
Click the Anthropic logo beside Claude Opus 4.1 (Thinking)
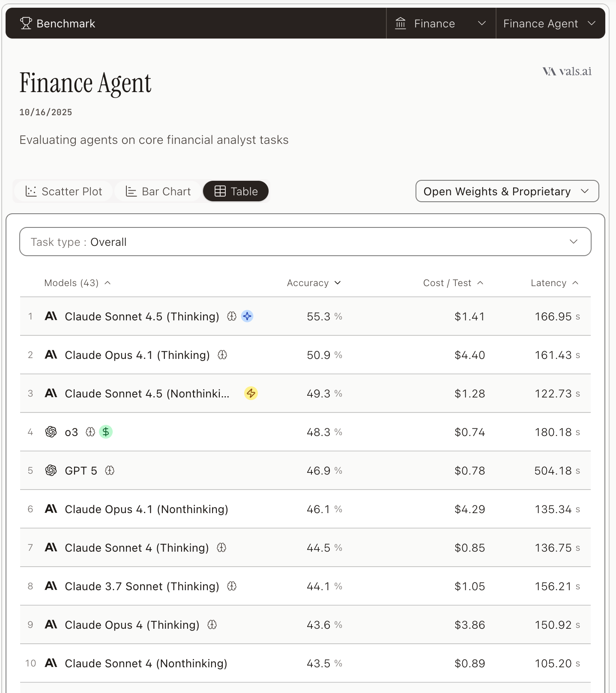click(x=51, y=355)
